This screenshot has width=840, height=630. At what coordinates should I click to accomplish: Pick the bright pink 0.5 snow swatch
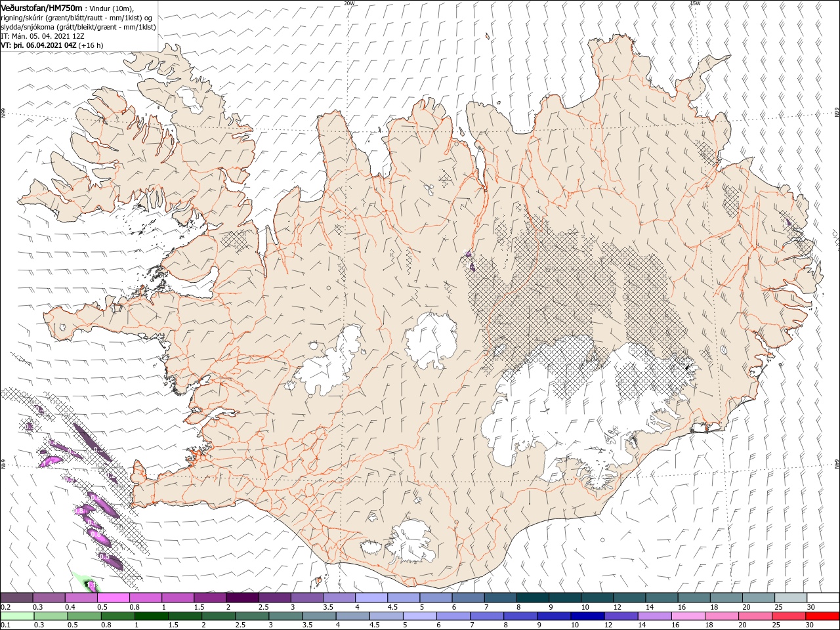[114, 598]
